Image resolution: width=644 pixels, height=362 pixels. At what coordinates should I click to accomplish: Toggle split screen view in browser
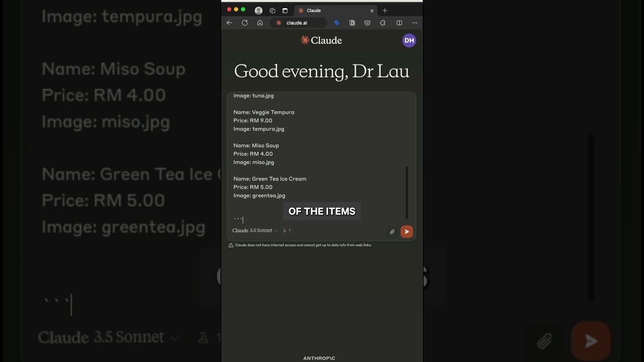tap(399, 23)
